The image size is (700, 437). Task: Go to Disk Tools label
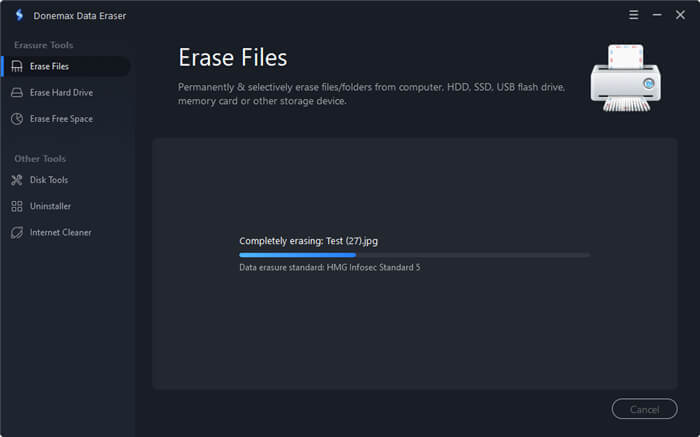[x=49, y=180]
